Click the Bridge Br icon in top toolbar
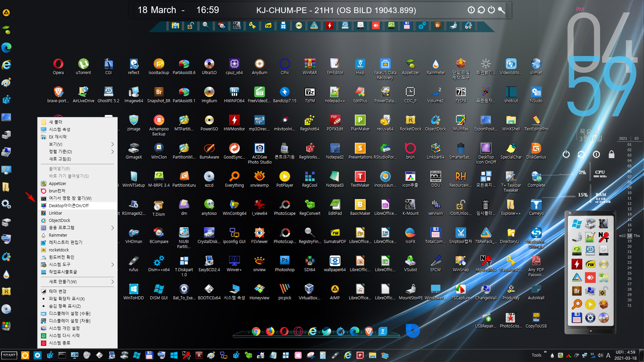The image size is (644, 362). click(x=437, y=25)
